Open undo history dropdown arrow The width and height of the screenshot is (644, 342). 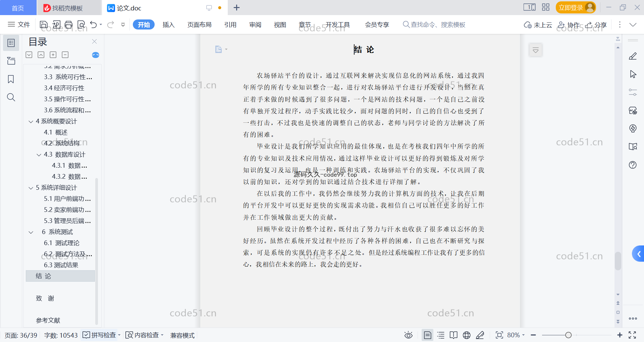tap(101, 24)
